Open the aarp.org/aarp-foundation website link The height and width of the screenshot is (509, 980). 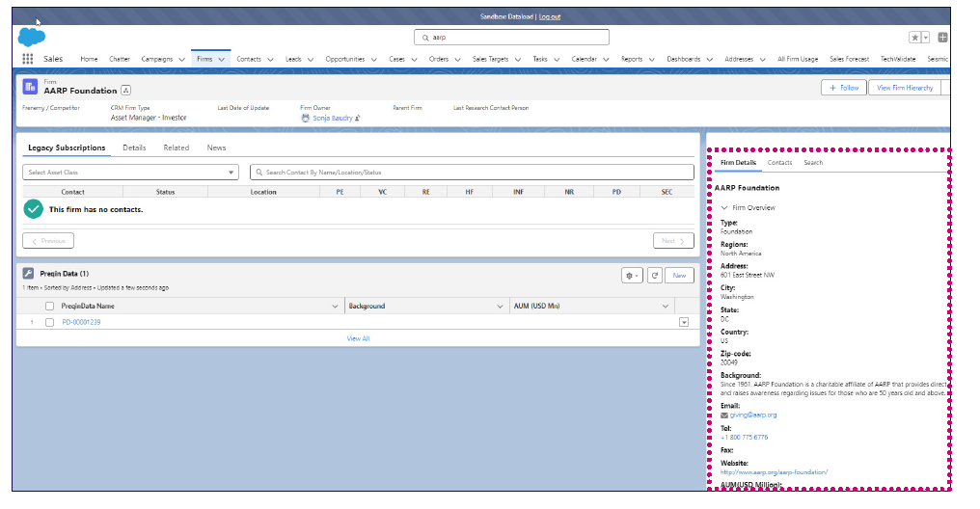click(774, 472)
